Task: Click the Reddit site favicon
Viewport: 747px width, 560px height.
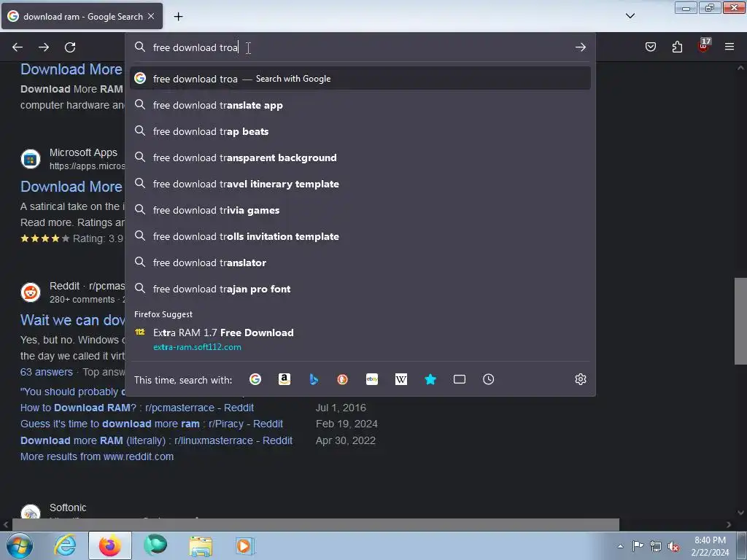Action: click(x=31, y=292)
